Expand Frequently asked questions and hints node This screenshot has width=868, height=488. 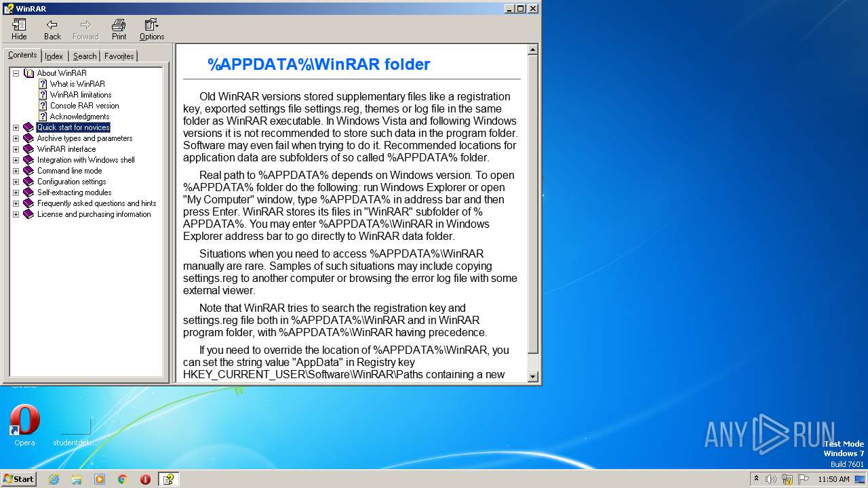(x=16, y=203)
